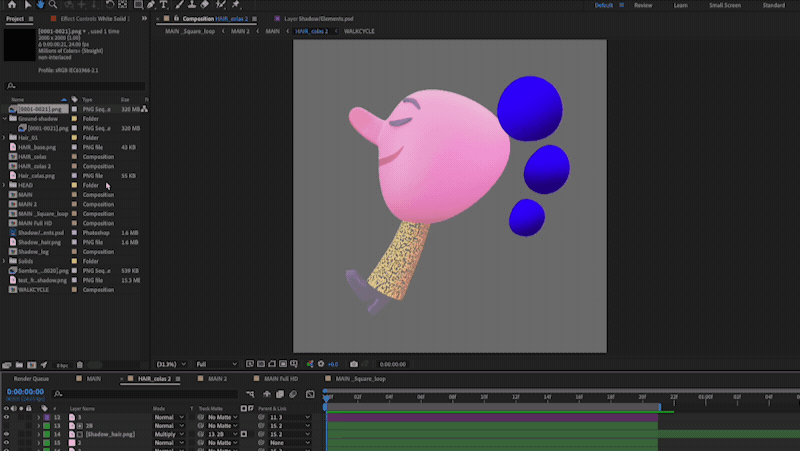Open the magnification (31.3%) dropdown

[x=171, y=364]
